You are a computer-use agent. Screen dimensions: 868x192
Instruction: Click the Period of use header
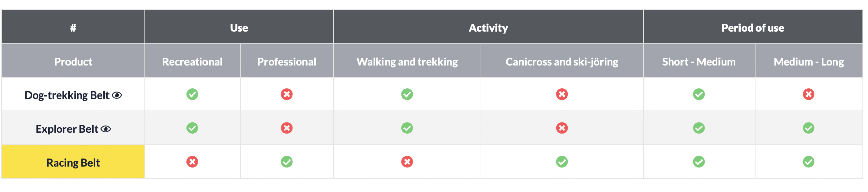pyautogui.click(x=752, y=28)
